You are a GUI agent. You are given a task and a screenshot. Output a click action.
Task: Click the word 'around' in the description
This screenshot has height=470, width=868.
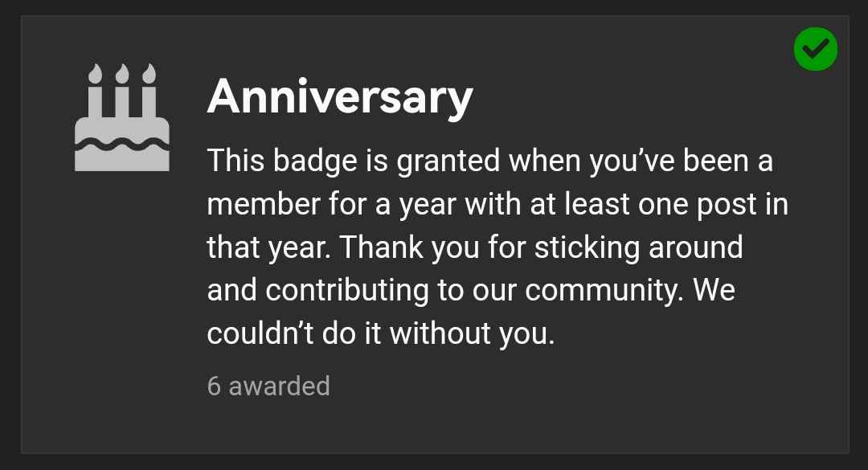pos(696,247)
